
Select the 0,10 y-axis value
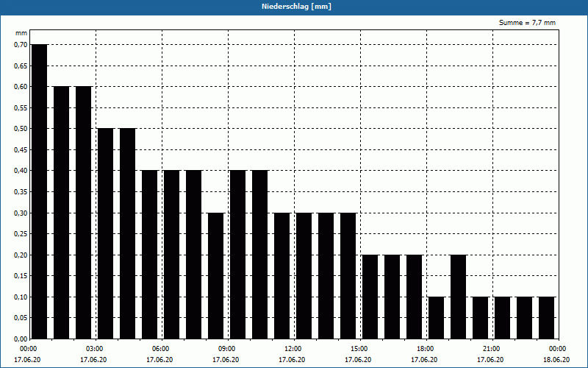(21, 297)
